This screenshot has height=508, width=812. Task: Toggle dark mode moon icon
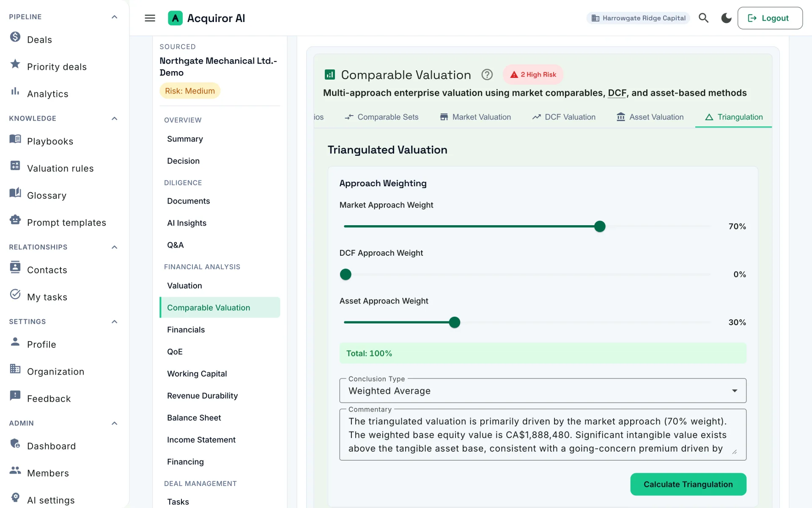point(726,18)
